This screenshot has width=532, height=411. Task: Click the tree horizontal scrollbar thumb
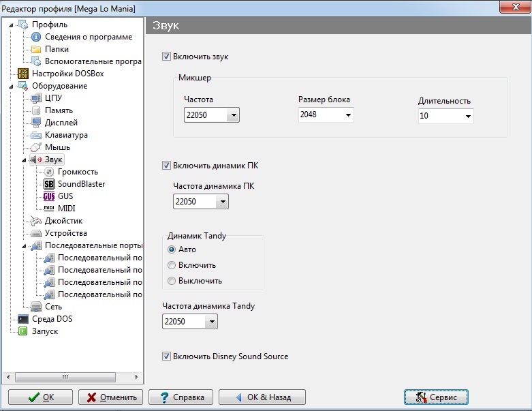(x=65, y=377)
